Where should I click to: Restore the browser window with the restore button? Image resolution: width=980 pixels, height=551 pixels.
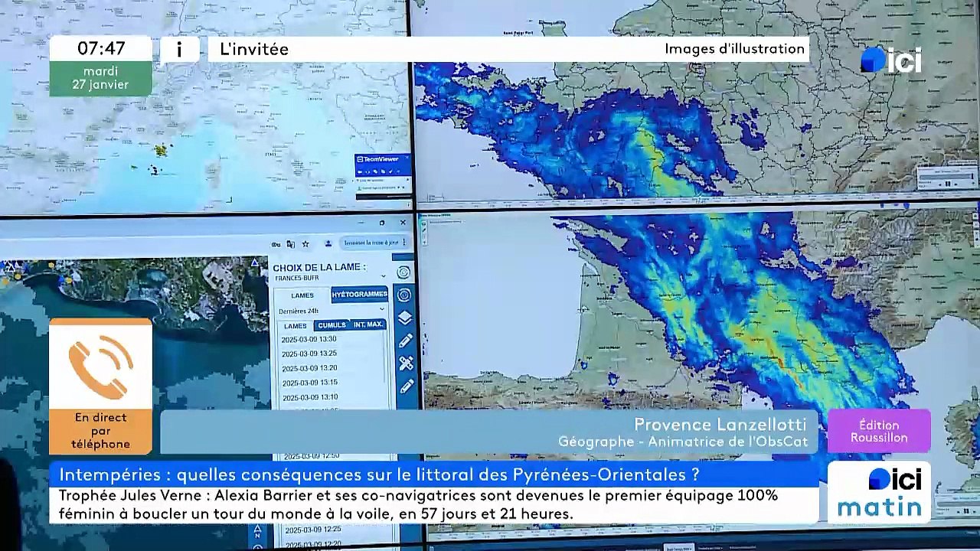pos(382,223)
